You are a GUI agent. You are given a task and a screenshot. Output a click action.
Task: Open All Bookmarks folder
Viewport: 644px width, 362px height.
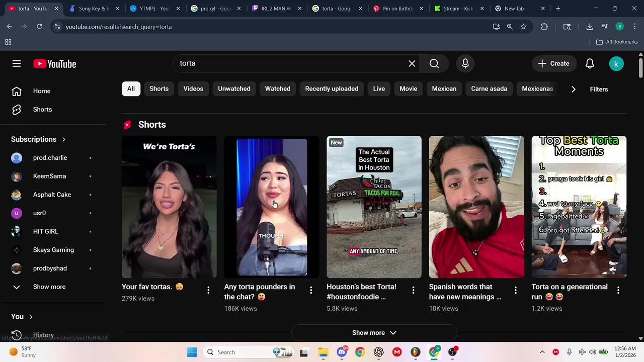pyautogui.click(x=617, y=42)
